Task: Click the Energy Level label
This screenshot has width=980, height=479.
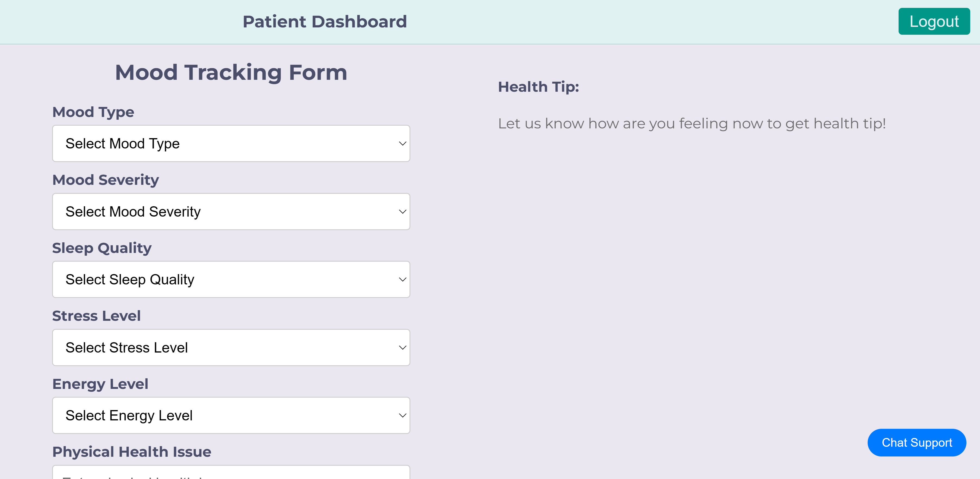Action: click(100, 384)
